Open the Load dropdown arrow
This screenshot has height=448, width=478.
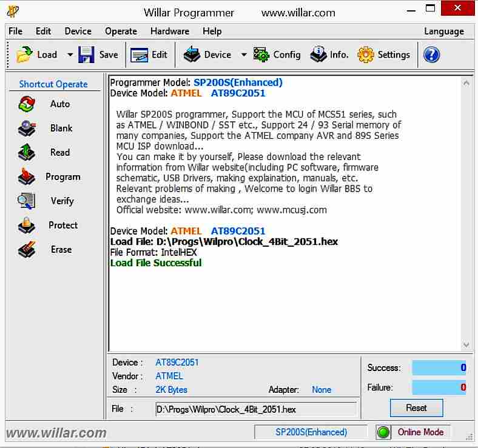coord(70,55)
